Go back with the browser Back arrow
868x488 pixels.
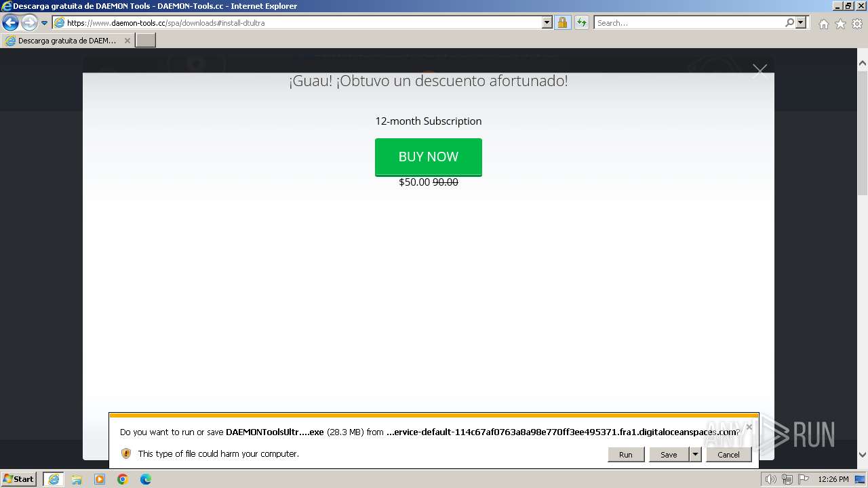pos(10,22)
